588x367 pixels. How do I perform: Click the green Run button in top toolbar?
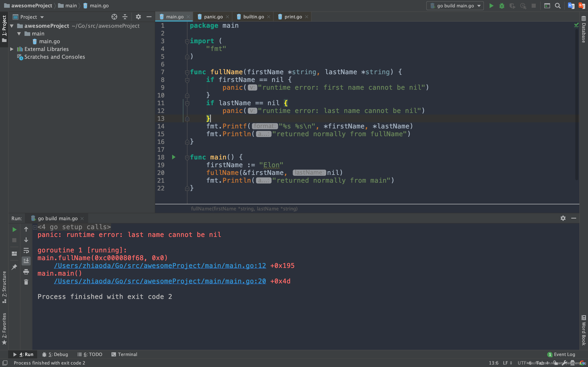[491, 6]
